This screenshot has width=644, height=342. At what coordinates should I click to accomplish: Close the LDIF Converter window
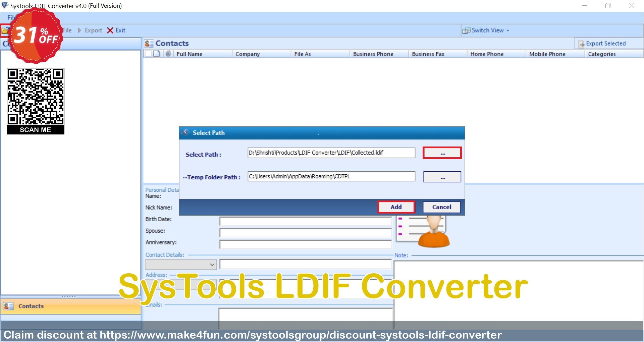(x=632, y=5)
